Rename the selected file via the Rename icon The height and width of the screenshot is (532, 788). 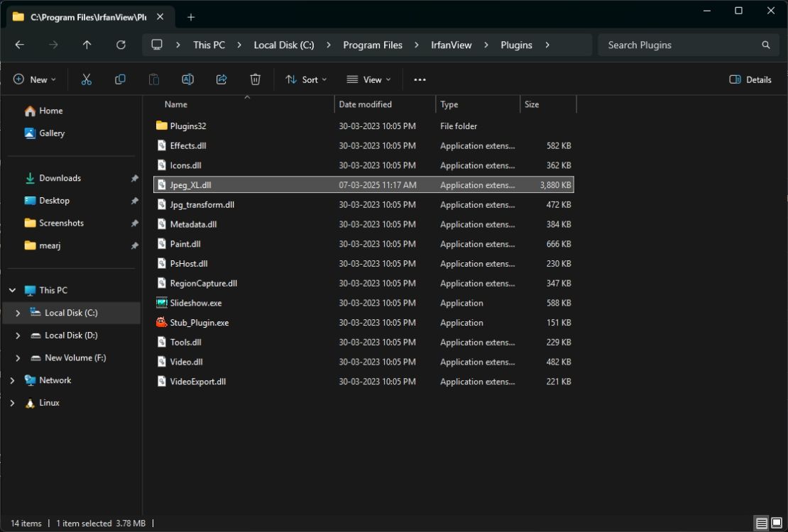click(187, 79)
